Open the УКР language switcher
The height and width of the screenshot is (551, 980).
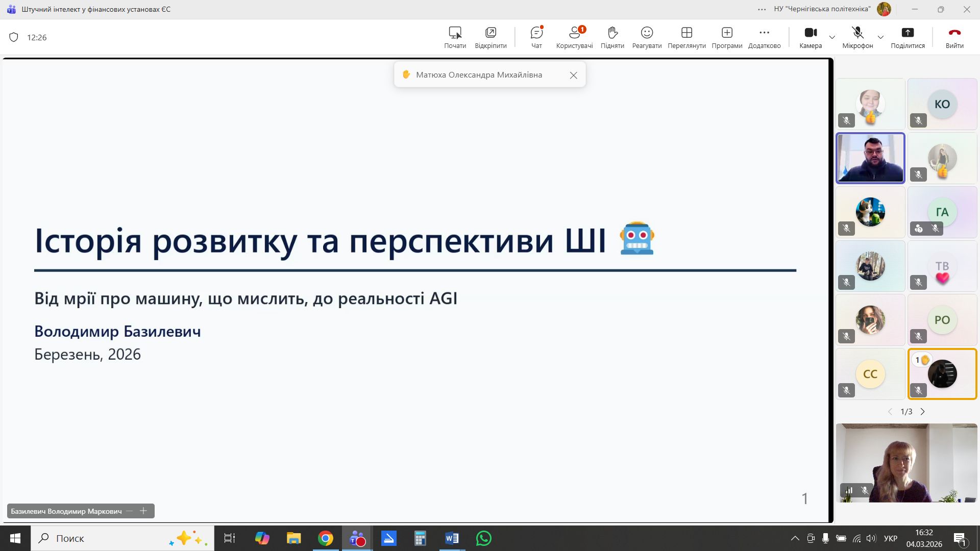[x=891, y=538]
